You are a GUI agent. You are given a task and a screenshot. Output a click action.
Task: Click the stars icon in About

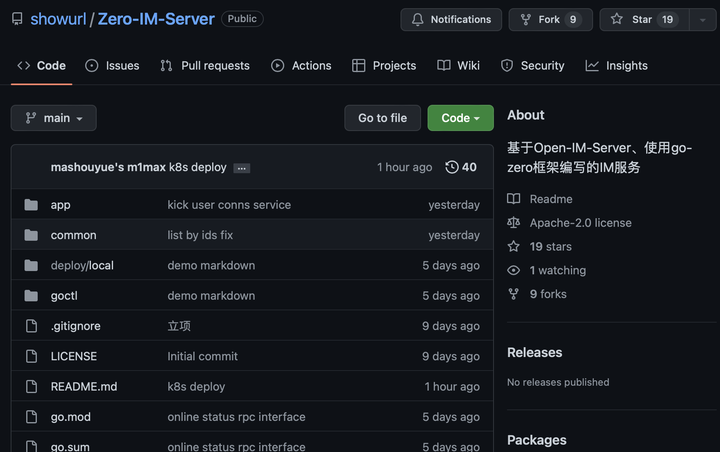(514, 247)
